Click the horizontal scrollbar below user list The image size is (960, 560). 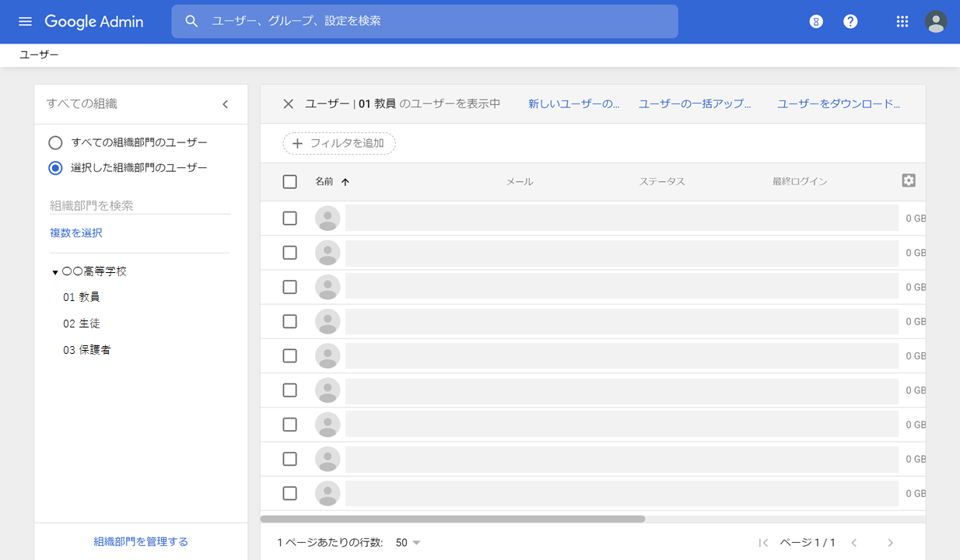click(453, 519)
